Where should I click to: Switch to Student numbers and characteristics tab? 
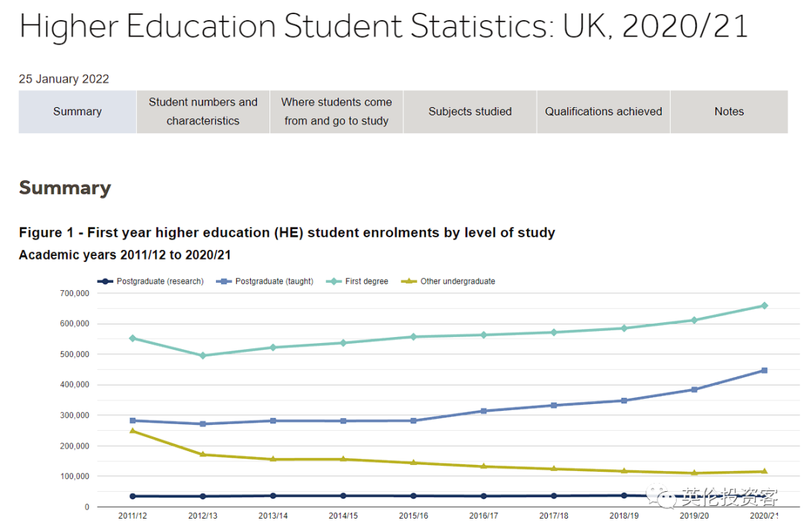point(203,112)
